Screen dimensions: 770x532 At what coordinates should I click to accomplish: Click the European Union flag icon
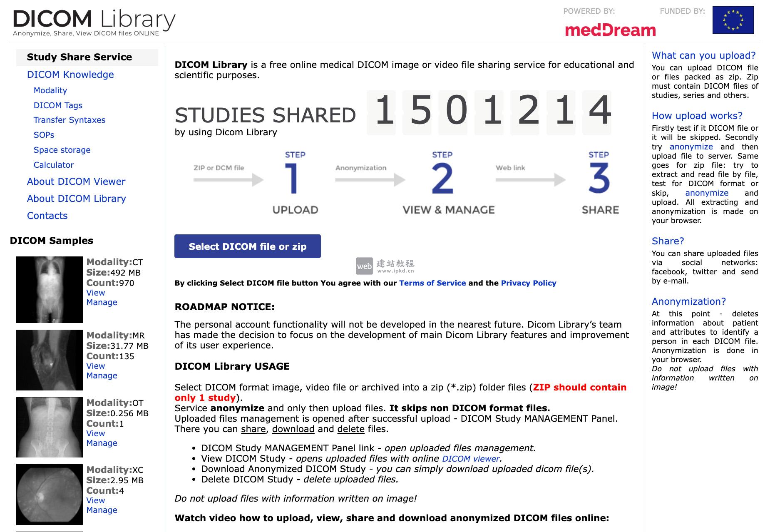tap(733, 20)
